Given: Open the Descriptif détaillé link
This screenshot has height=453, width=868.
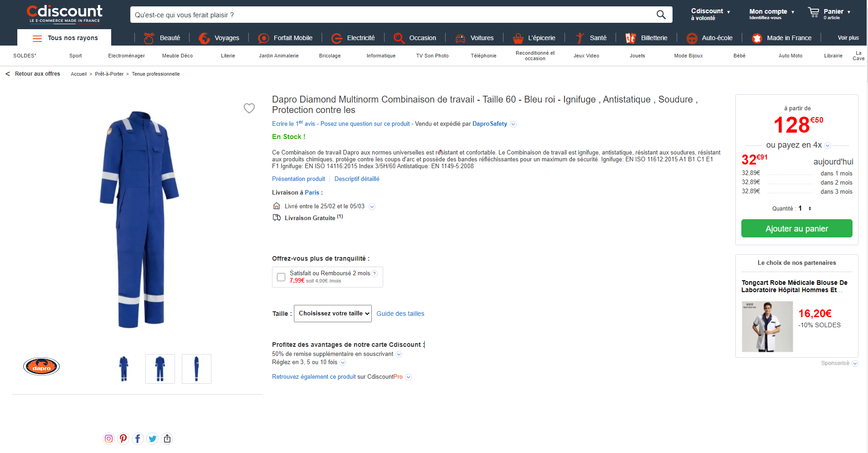Looking at the screenshot, I should 357,179.
